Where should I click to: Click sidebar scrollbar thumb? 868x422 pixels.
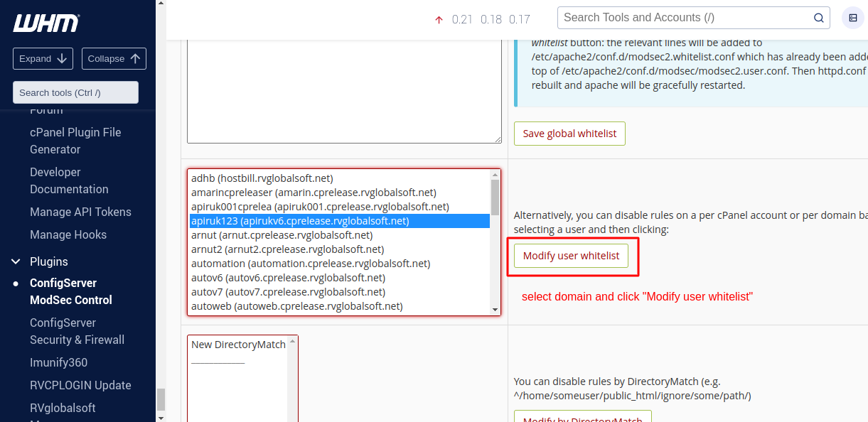point(161,399)
